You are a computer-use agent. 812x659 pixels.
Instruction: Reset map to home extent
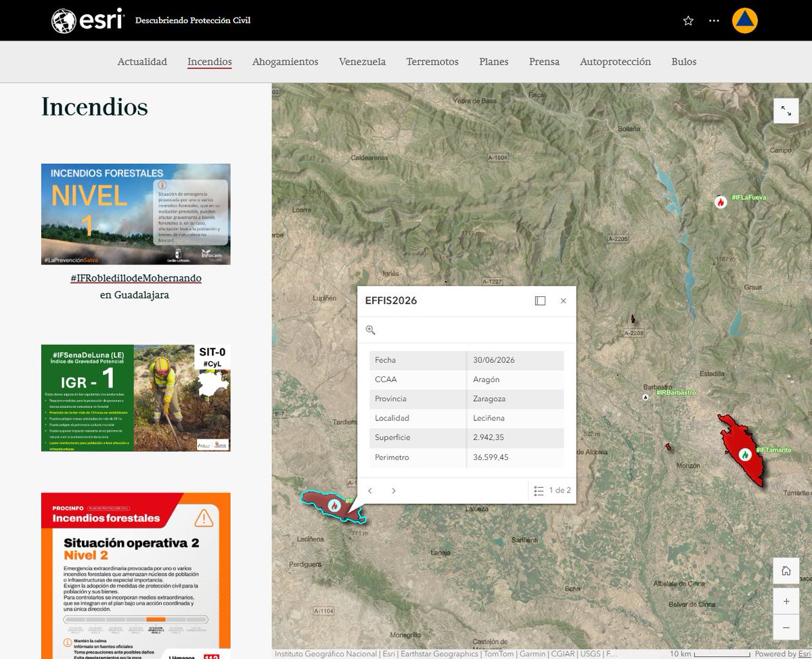[786, 571]
